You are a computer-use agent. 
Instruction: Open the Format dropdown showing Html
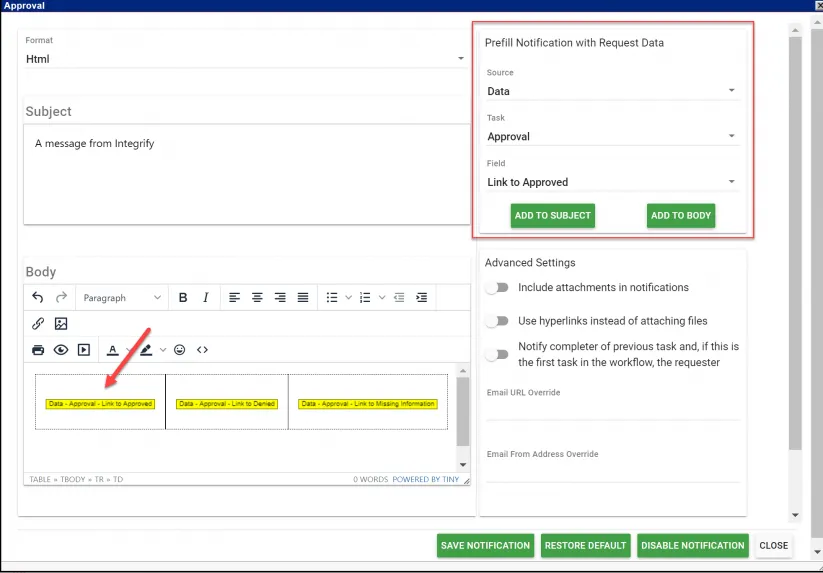point(245,59)
